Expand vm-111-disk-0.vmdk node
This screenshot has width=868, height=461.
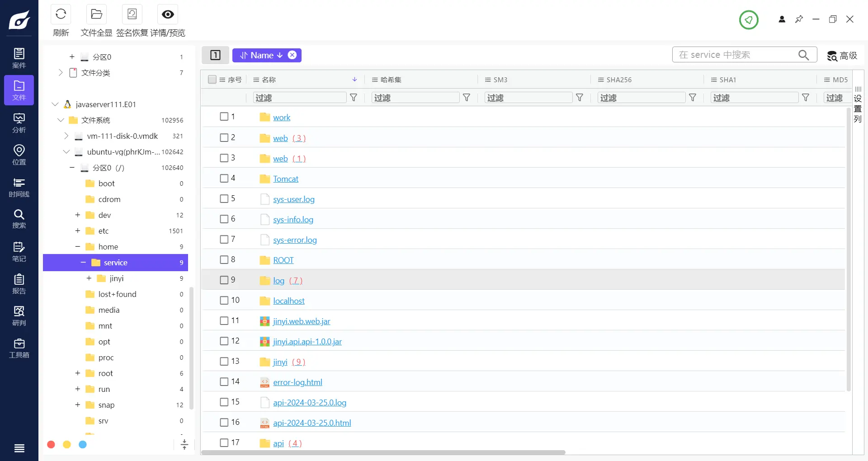(x=66, y=136)
